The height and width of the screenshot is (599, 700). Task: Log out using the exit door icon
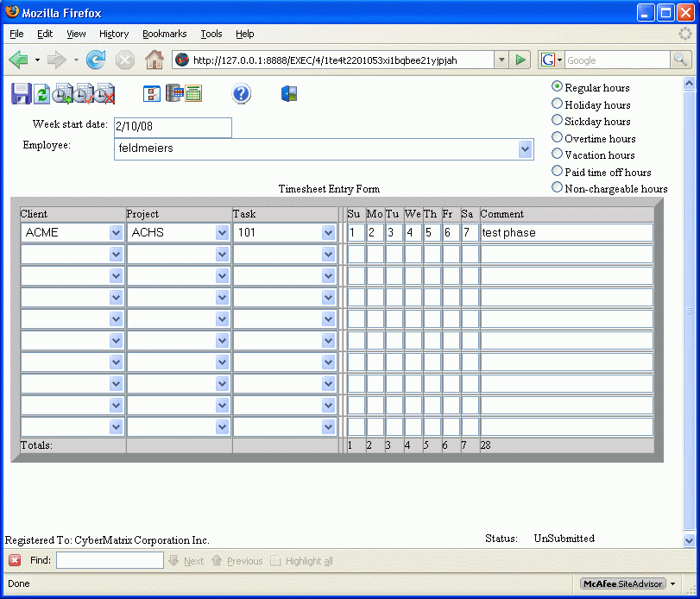click(289, 94)
